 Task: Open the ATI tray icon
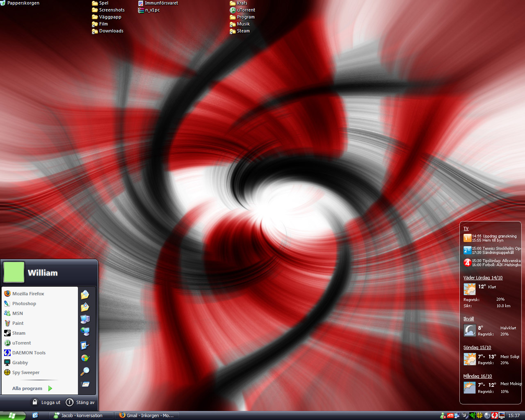[450, 415]
